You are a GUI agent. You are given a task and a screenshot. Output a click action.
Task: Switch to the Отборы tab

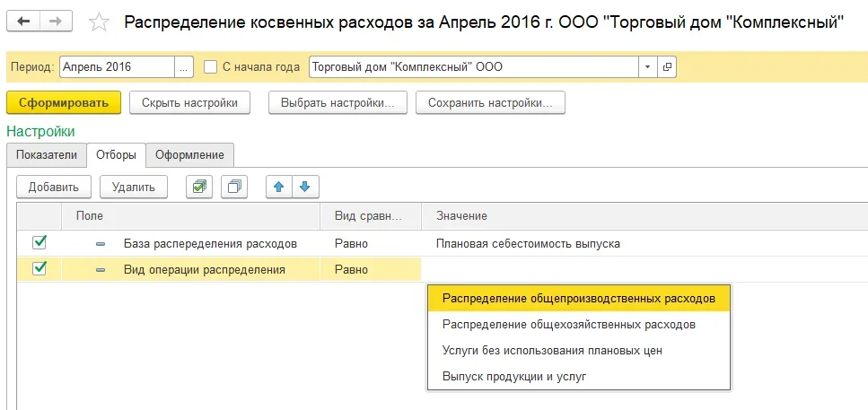pyautogui.click(x=117, y=155)
